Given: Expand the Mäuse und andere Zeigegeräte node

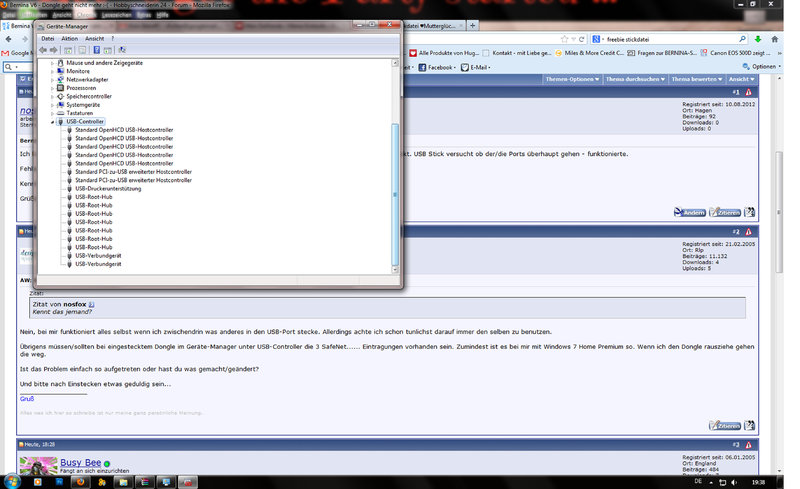Looking at the screenshot, I should (x=52, y=63).
